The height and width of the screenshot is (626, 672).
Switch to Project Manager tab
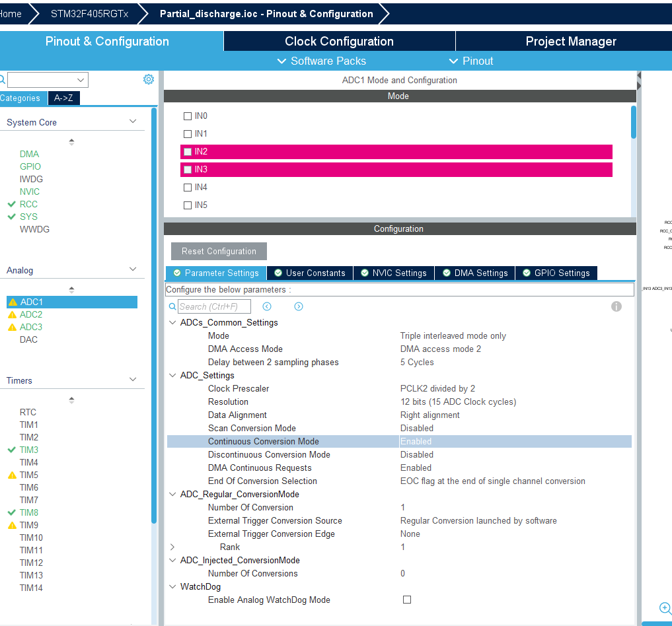(570, 41)
